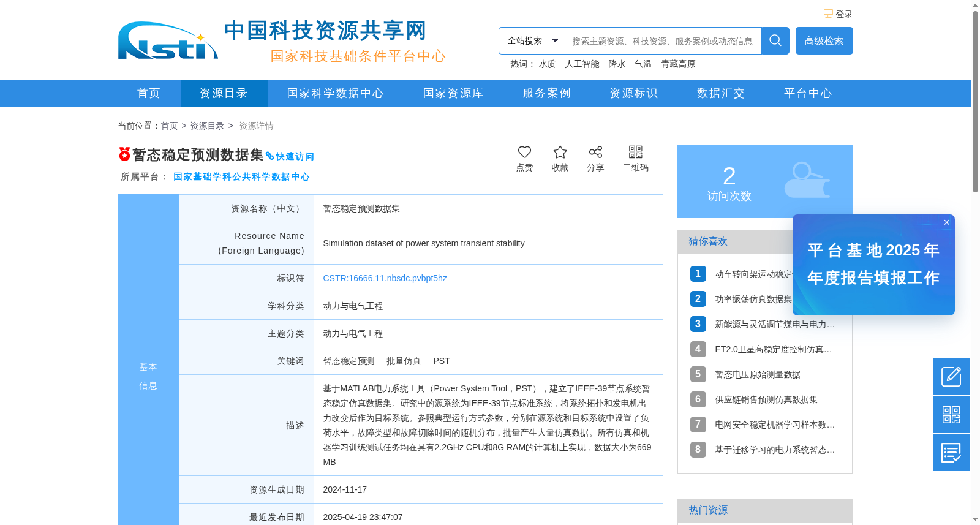The image size is (980, 525).
Task: Click the 猜你喜欢 section header
Action: coord(708,241)
